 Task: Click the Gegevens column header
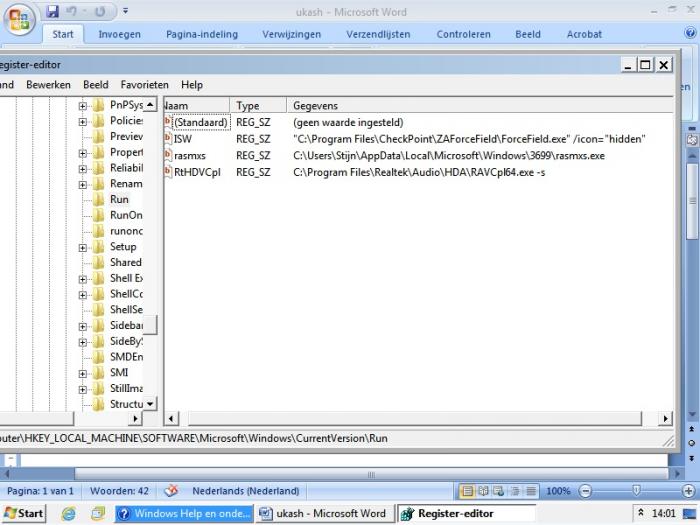[x=479, y=106]
